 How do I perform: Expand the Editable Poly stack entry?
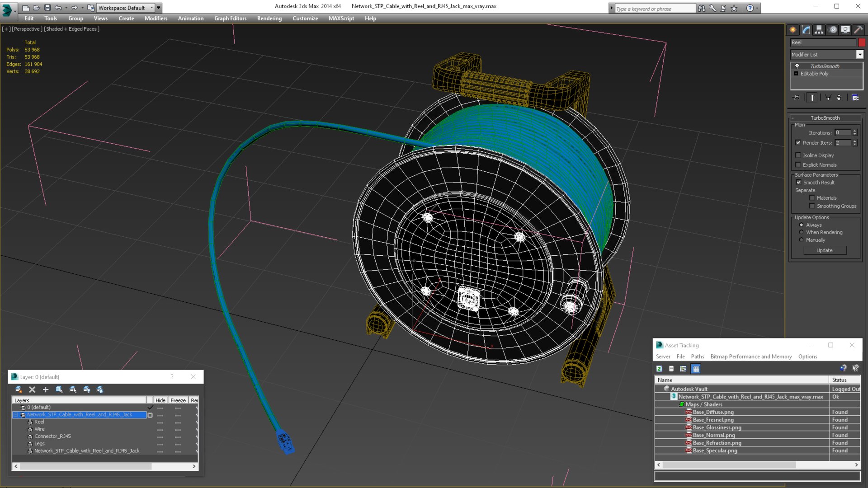(x=796, y=73)
